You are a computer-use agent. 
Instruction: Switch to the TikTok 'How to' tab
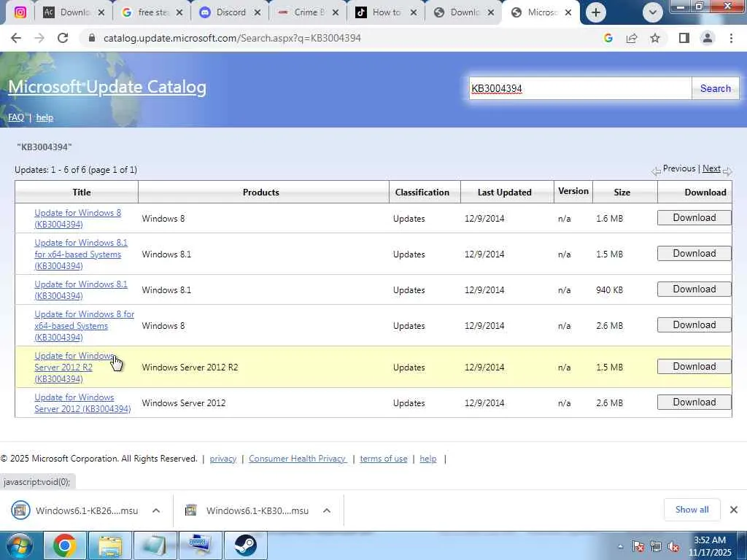pyautogui.click(x=386, y=12)
